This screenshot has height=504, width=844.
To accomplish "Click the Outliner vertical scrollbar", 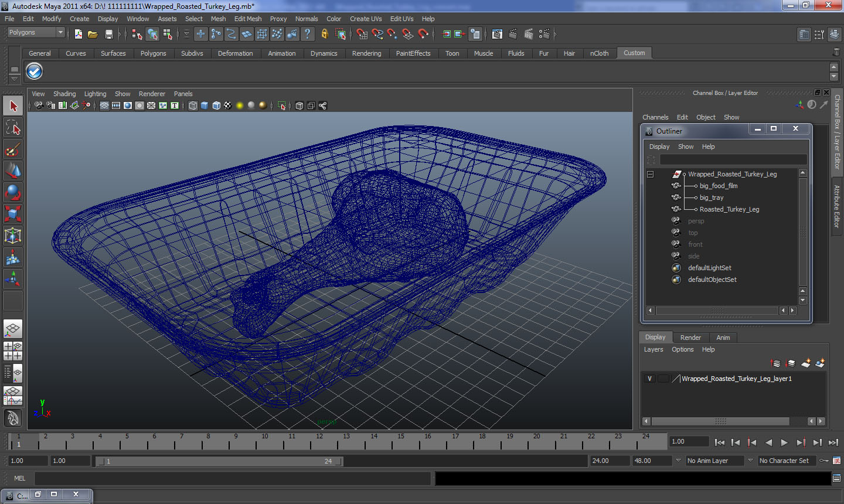I will tap(803, 231).
